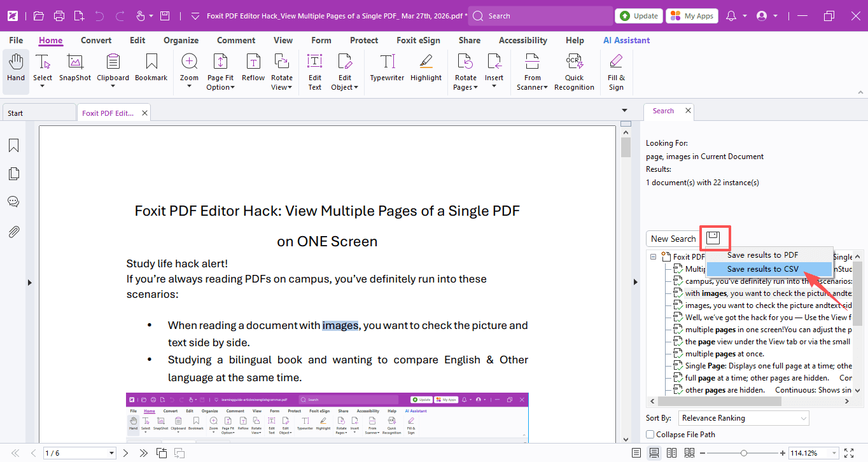Switch to the Comment ribbon tab
This screenshot has height=462, width=868.
coord(236,40)
